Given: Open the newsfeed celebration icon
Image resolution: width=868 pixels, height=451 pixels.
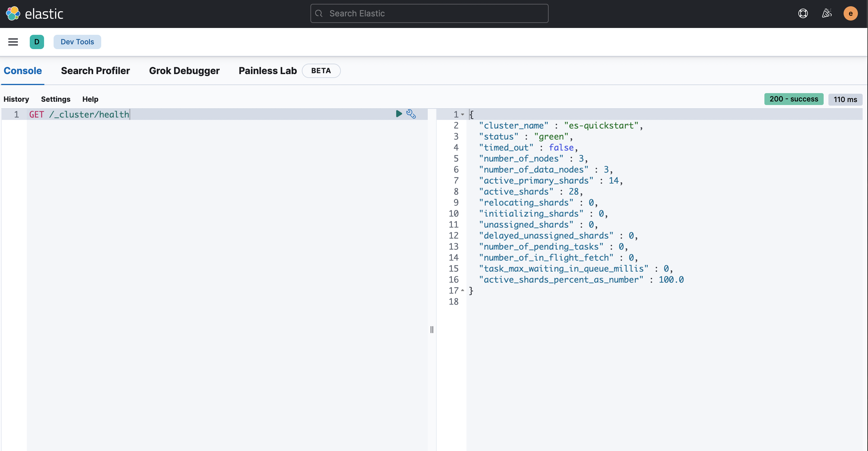Looking at the screenshot, I should pos(827,13).
